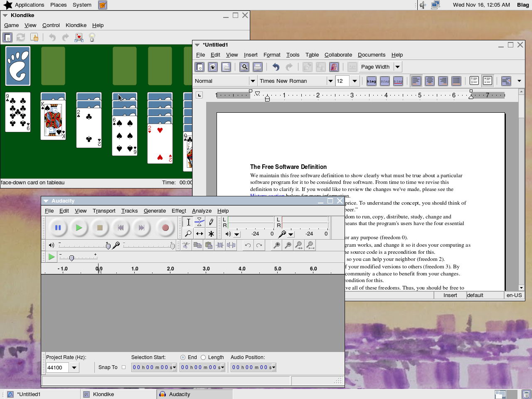Click Print Preview icon in Untitled1 toolbar
The width and height of the screenshot is (532, 399).
pos(244,67)
